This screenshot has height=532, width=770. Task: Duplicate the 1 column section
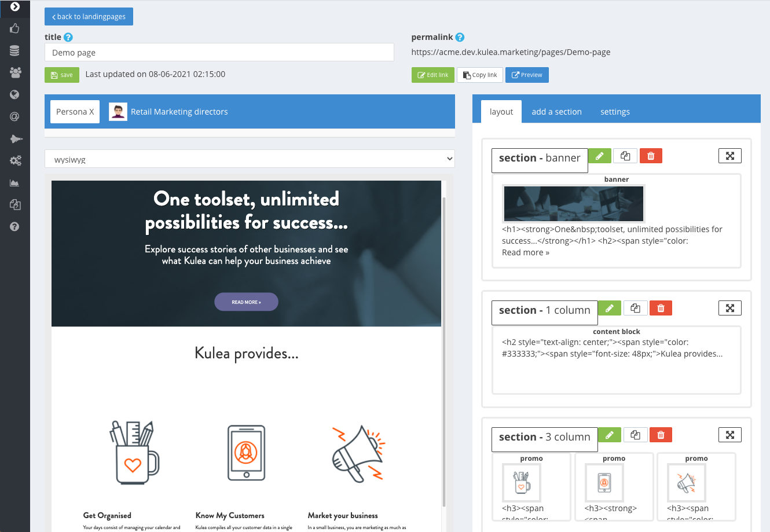pos(635,308)
